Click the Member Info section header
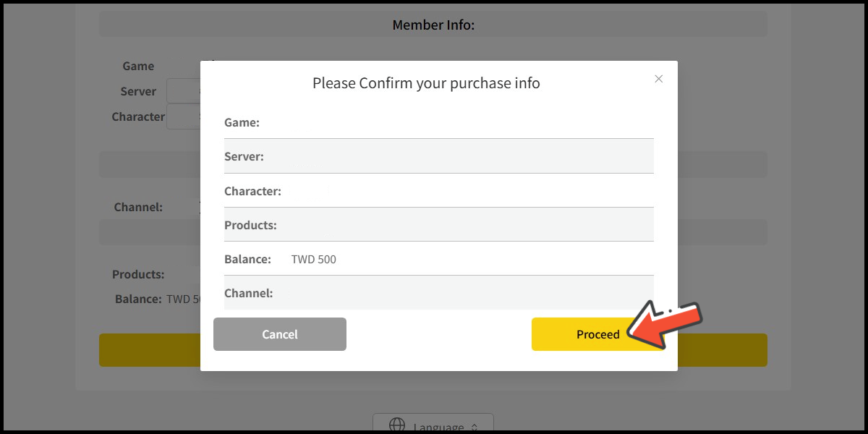868x434 pixels. pos(433,25)
